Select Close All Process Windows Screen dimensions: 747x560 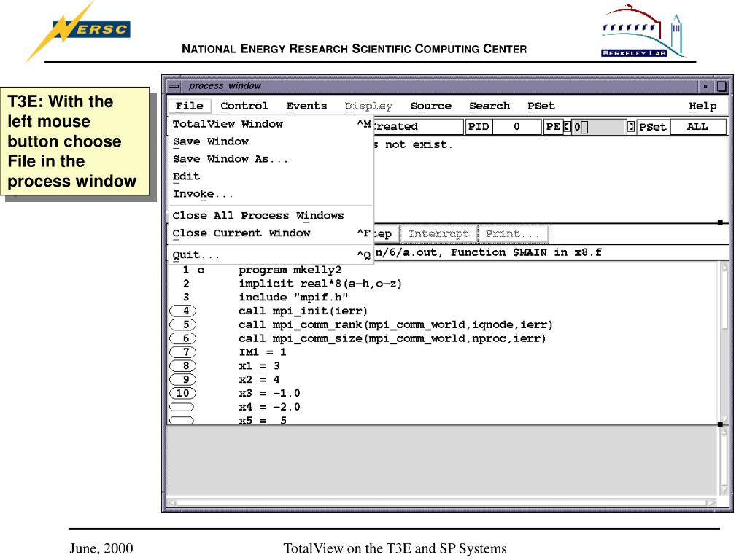point(271,216)
